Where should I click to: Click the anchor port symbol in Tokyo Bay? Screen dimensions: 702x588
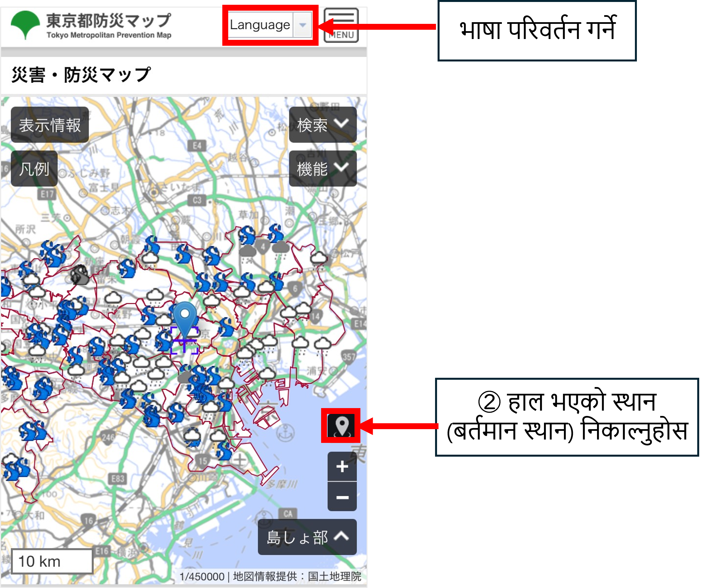(x=285, y=433)
